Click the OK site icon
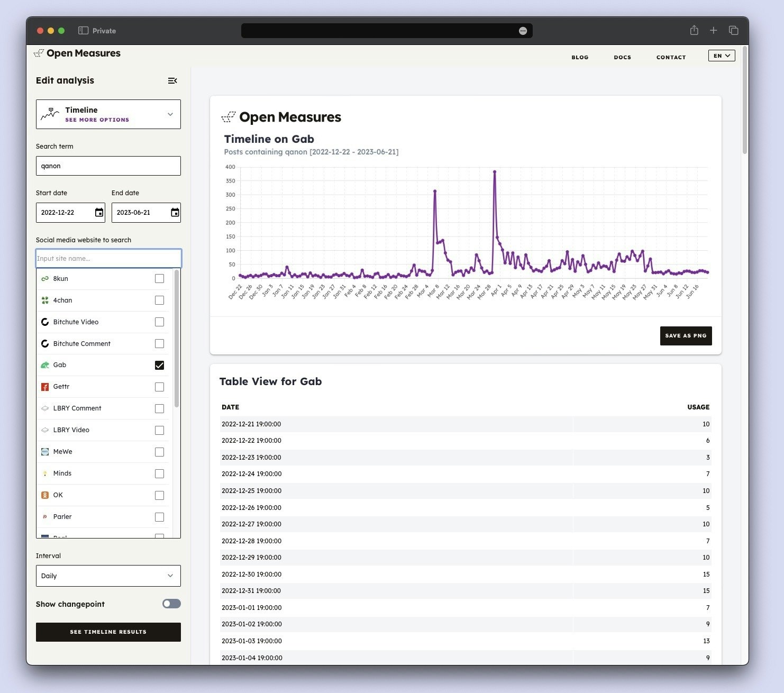This screenshot has height=693, width=784. click(x=45, y=495)
